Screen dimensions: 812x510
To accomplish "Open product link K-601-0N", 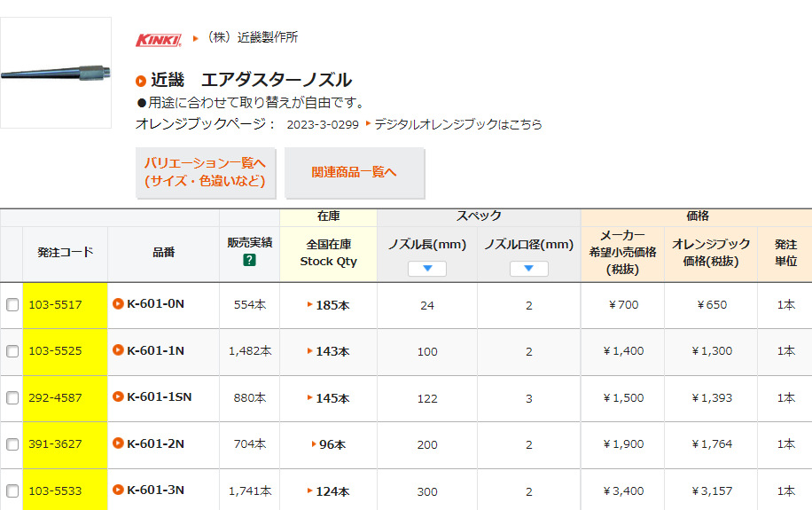I will point(155,303).
